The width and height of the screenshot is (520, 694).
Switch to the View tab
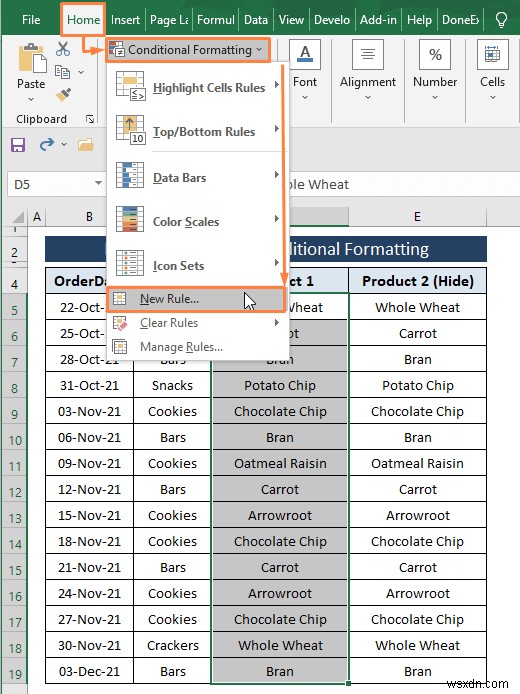[x=291, y=20]
